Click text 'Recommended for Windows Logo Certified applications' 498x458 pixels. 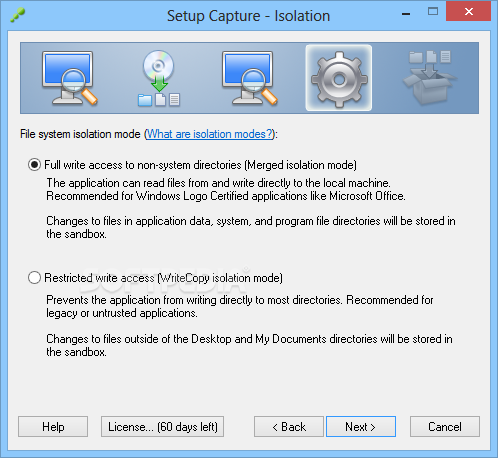click(x=176, y=196)
